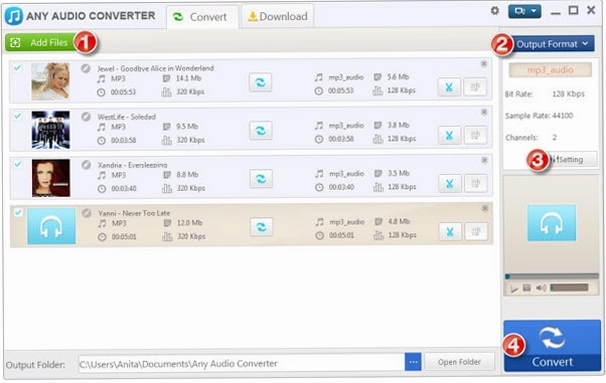Screen dimensions: 606x383
Task: Select the Xandria album cover thumbnail
Action: pyautogui.click(x=51, y=178)
